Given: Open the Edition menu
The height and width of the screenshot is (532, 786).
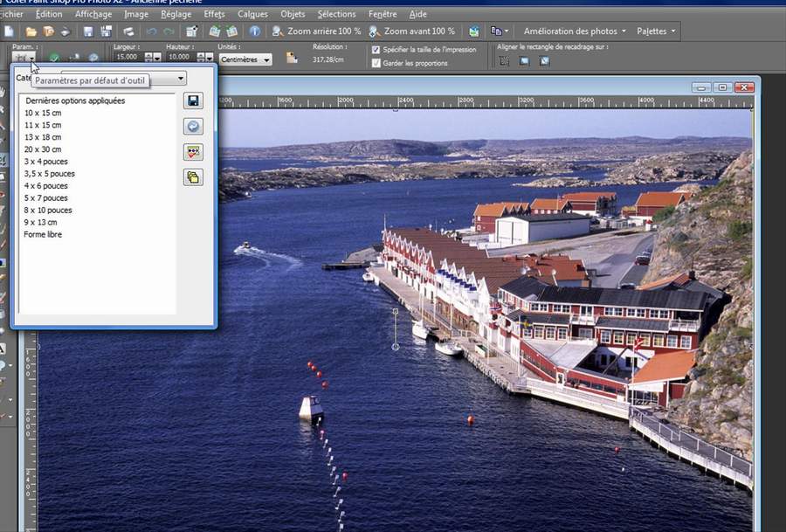Looking at the screenshot, I should pos(49,14).
